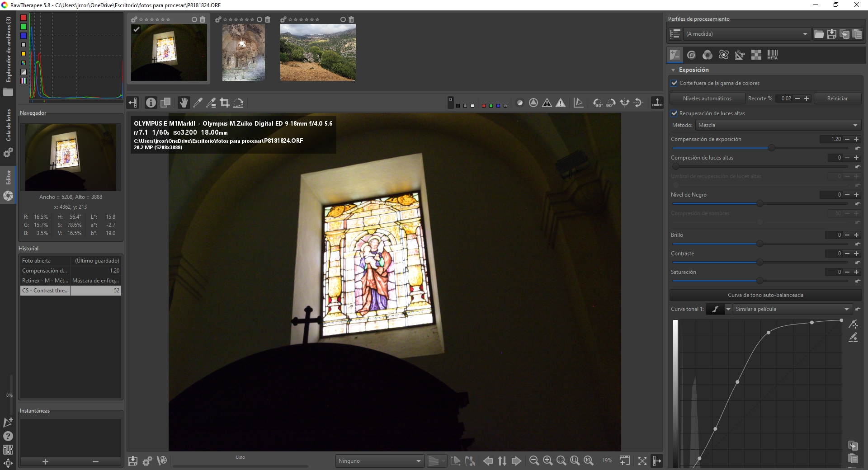The height and width of the screenshot is (470, 868).
Task: Select the hand navigation tool
Action: click(x=184, y=103)
